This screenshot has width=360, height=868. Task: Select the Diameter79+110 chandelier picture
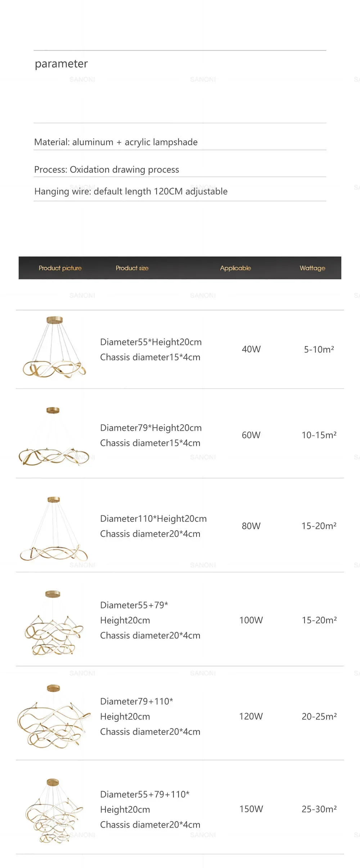53,716
